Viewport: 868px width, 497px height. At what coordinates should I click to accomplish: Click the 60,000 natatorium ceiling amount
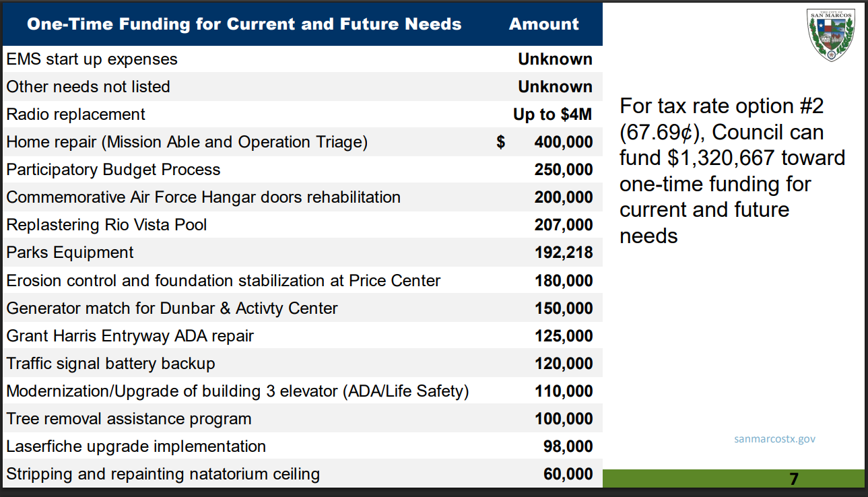(x=568, y=474)
